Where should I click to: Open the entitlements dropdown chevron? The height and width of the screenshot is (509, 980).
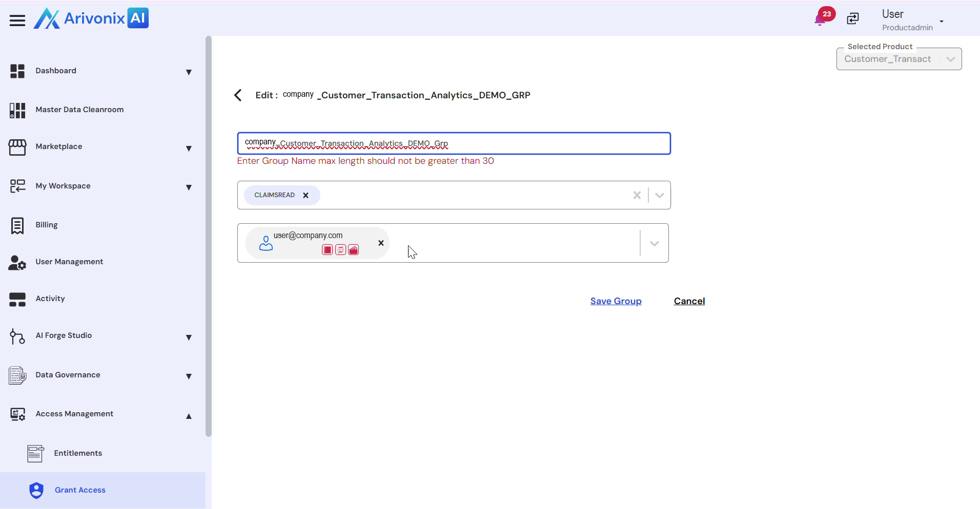660,195
